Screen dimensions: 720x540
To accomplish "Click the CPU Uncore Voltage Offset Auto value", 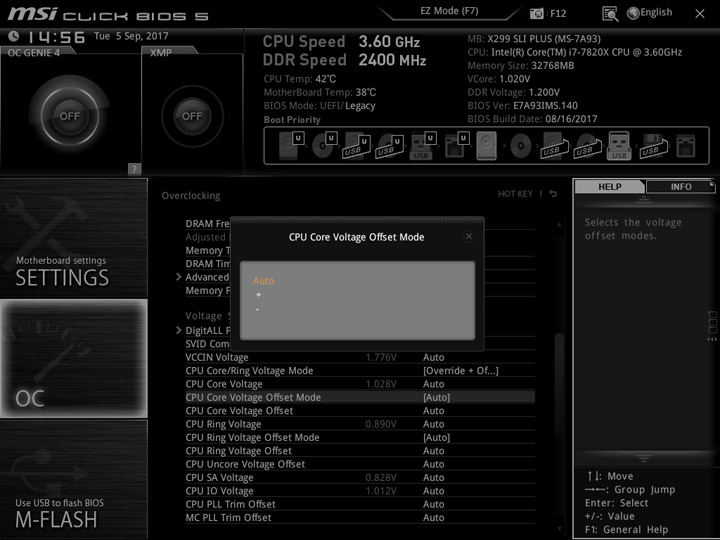I will pos(433,464).
